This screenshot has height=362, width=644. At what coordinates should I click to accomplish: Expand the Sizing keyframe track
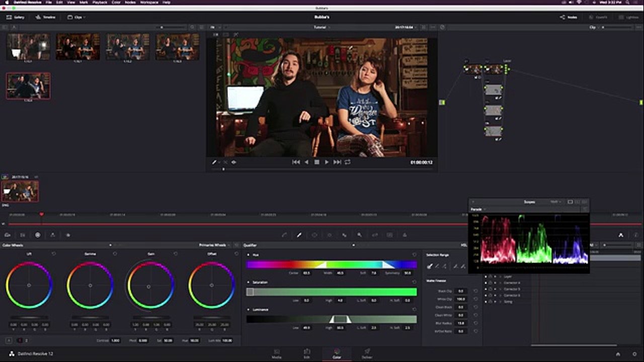501,302
